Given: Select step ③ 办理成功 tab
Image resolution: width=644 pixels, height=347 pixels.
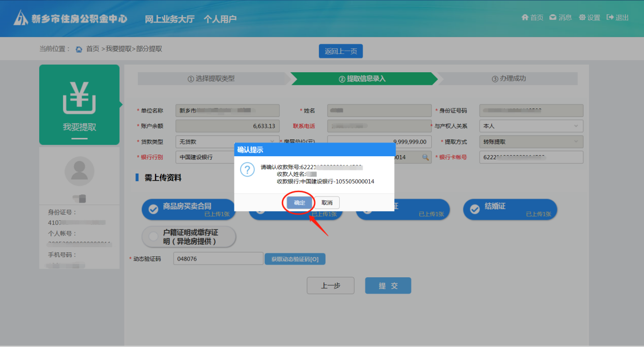Looking at the screenshot, I should point(509,79).
